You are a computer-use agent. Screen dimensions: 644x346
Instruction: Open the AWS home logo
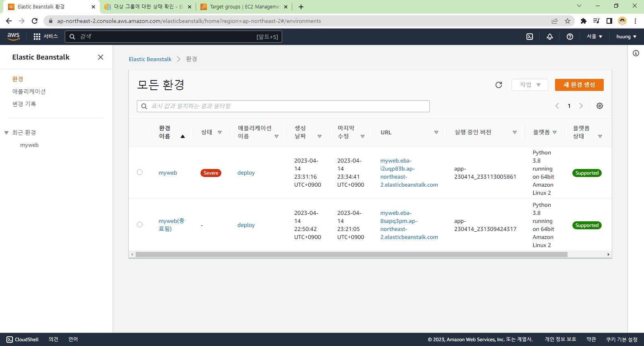13,36
